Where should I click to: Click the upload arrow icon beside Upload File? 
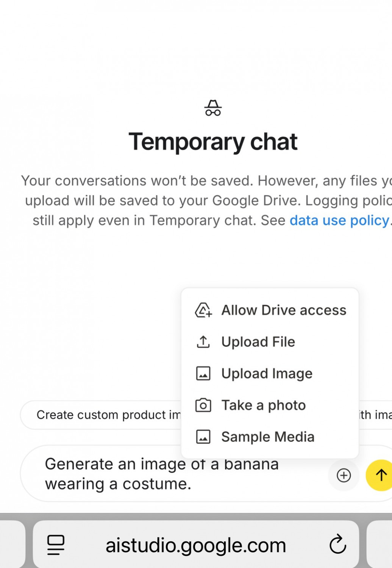coord(203,342)
